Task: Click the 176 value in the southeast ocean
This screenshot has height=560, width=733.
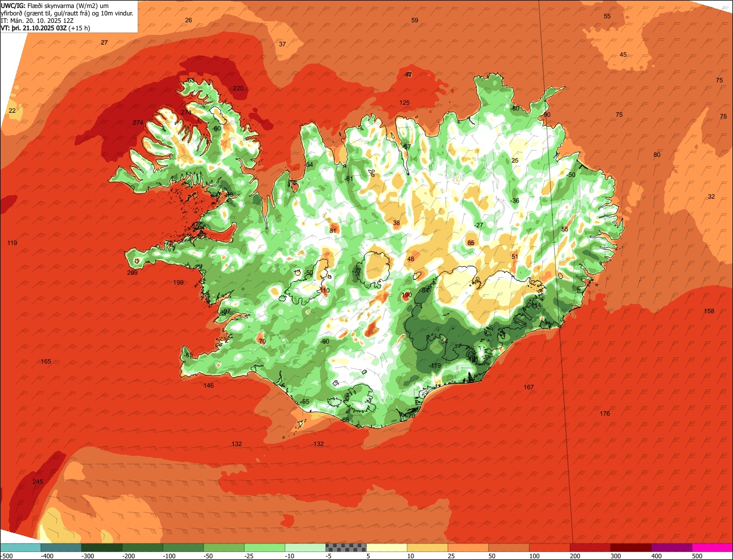Action: point(605,413)
